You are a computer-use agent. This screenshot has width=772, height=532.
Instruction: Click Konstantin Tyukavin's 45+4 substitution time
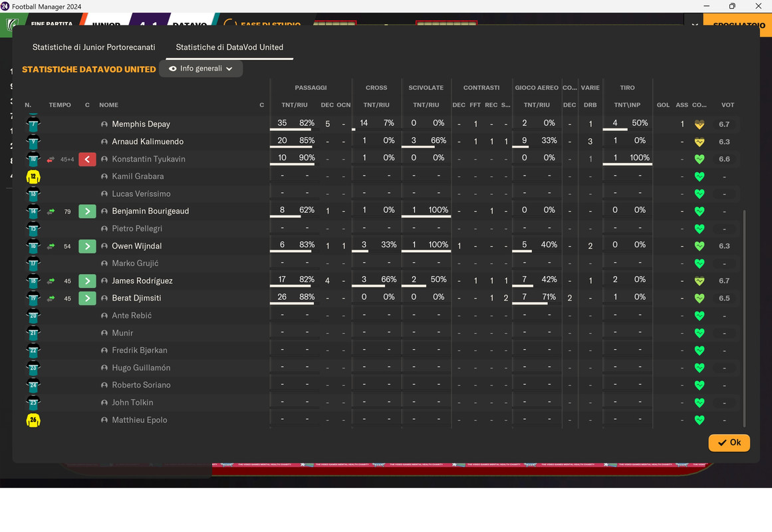(x=67, y=160)
